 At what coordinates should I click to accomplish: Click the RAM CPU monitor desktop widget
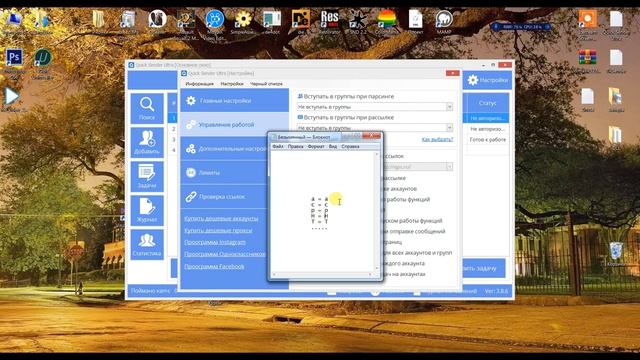coord(522,27)
